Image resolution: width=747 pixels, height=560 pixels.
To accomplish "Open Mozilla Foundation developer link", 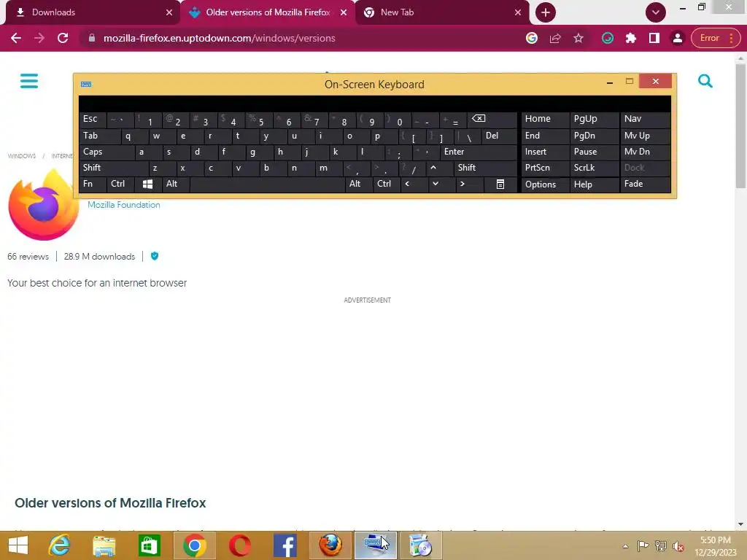I will [124, 205].
